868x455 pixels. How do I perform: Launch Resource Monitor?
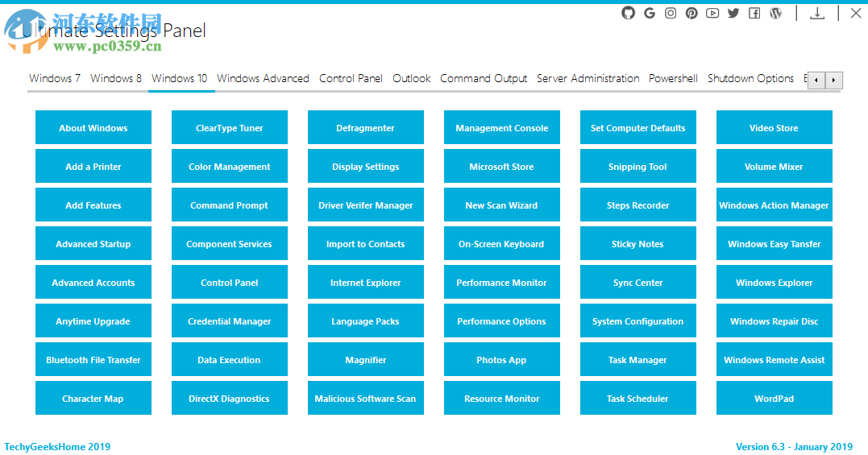pos(501,398)
